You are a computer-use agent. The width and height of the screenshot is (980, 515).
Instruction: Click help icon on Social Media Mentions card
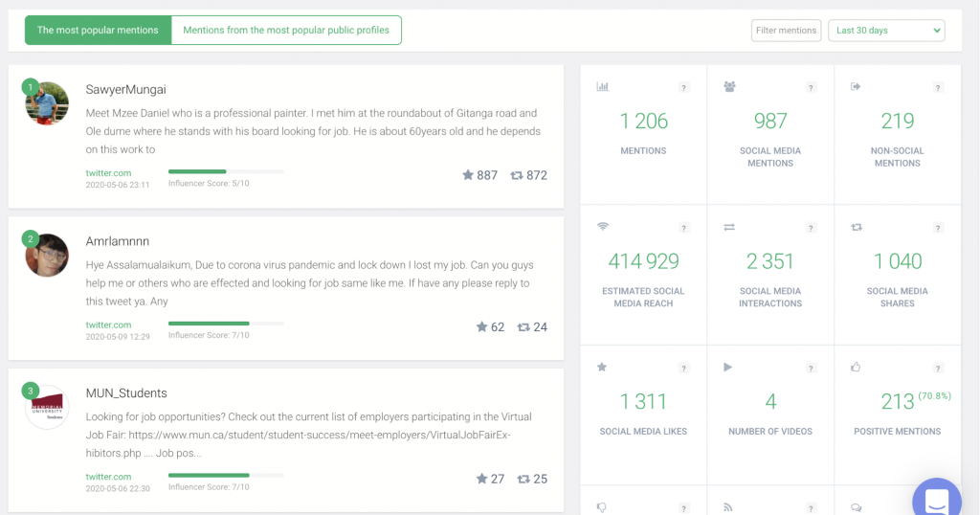[x=811, y=88]
